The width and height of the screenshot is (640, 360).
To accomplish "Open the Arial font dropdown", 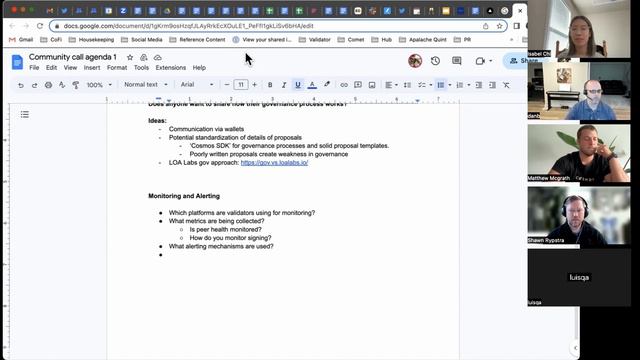I will (197, 84).
